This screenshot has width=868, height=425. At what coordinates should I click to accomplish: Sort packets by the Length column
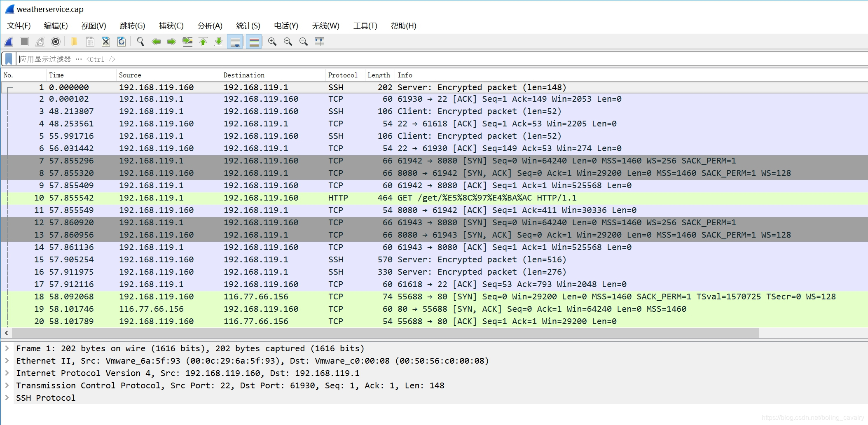click(x=380, y=75)
